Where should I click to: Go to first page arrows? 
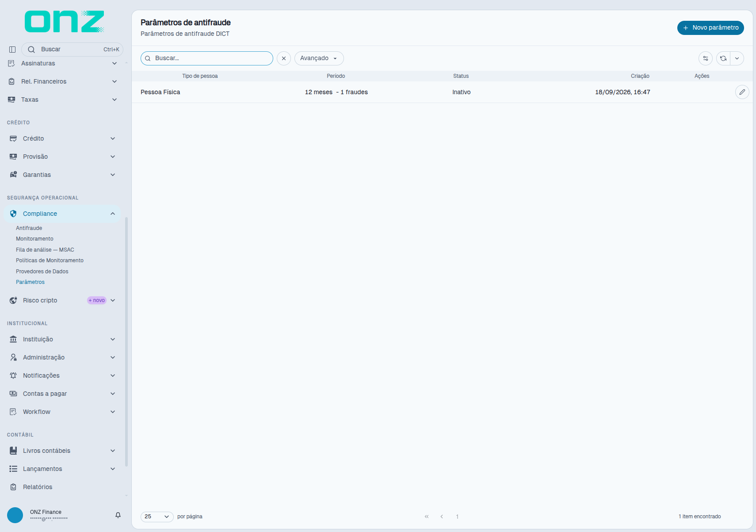(427, 517)
